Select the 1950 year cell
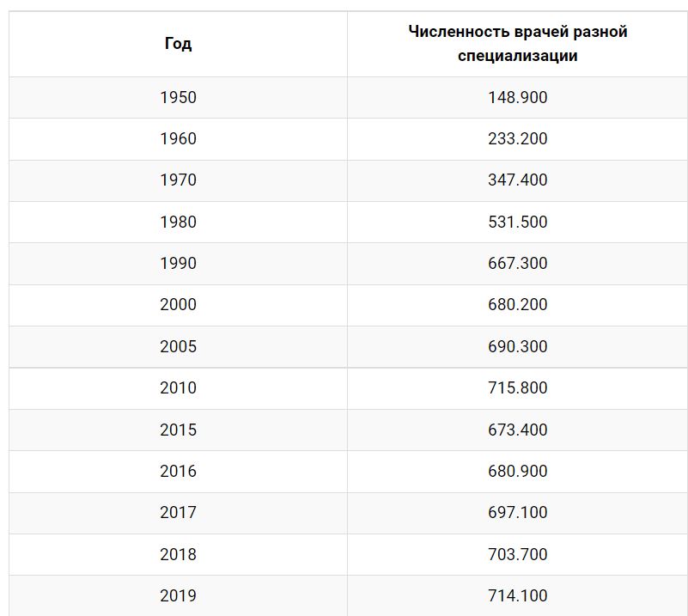The width and height of the screenshot is (688, 616). tap(178, 97)
